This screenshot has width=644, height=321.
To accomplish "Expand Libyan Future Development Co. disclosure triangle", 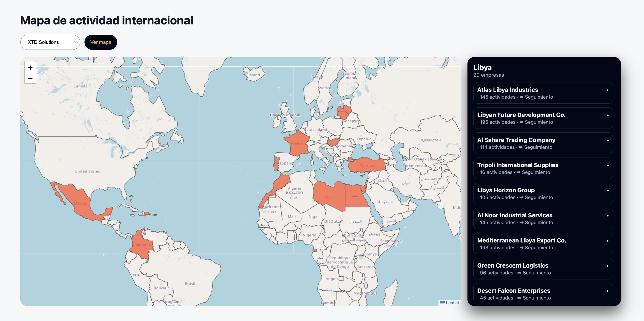I will pyautogui.click(x=607, y=115).
